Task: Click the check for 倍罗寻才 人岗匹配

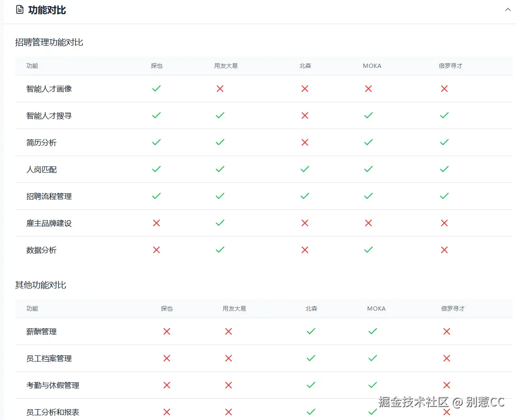Action: click(444, 169)
